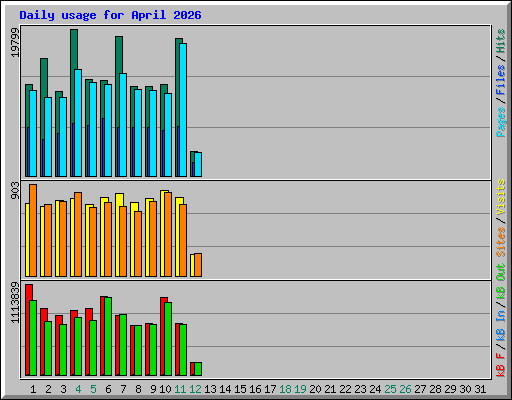The width and height of the screenshot is (512, 400).
Task: Click the Files legend label
Action: (501, 80)
